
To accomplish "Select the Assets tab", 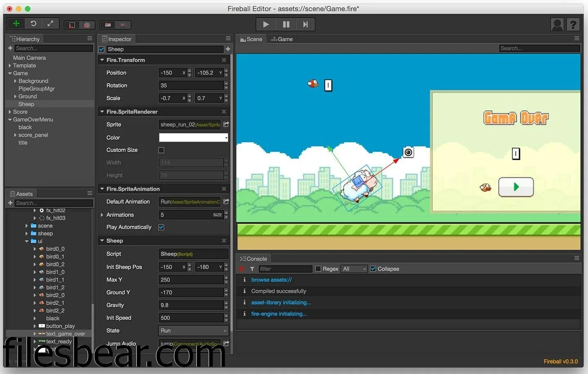I will (21, 194).
